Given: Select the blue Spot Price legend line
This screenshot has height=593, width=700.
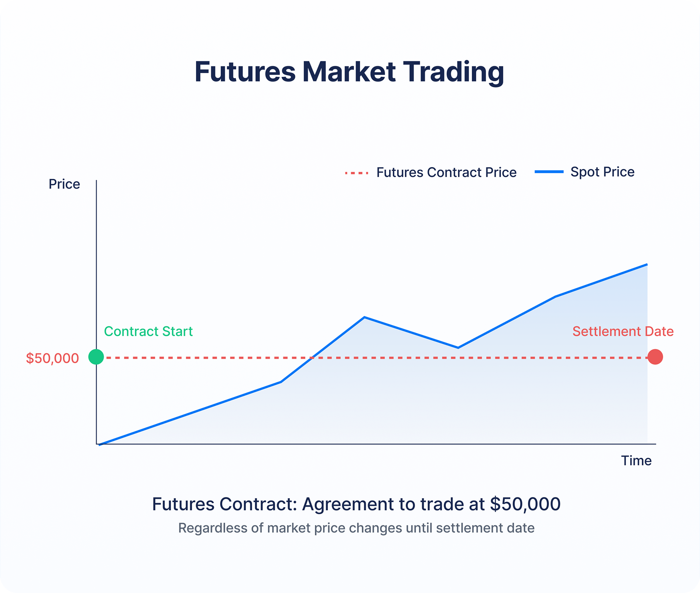Looking at the screenshot, I should 549,172.
